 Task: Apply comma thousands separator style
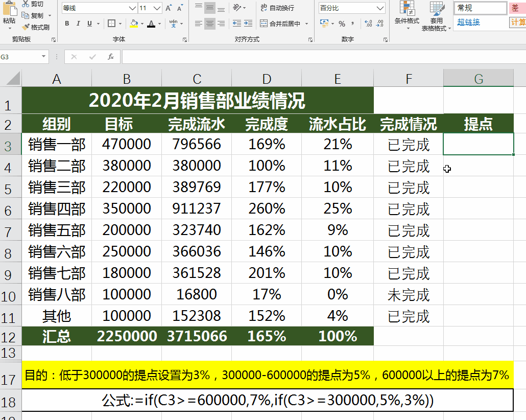tap(352, 24)
